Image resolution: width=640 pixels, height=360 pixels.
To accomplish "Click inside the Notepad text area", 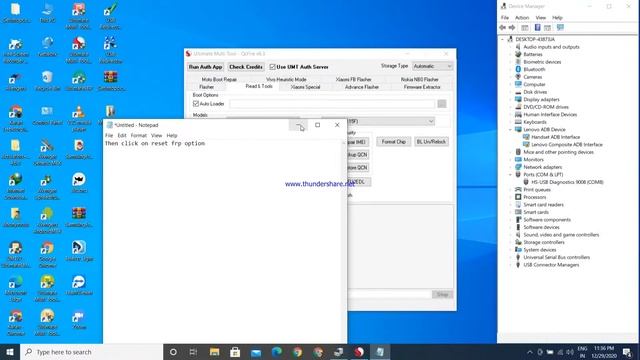I will pos(222,241).
